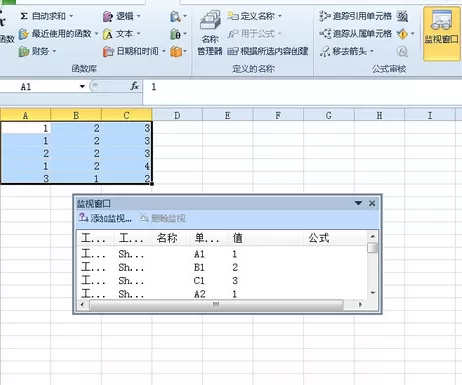This screenshot has width=462, height=385.
Task: Select column C header
Action: pyautogui.click(x=126, y=115)
